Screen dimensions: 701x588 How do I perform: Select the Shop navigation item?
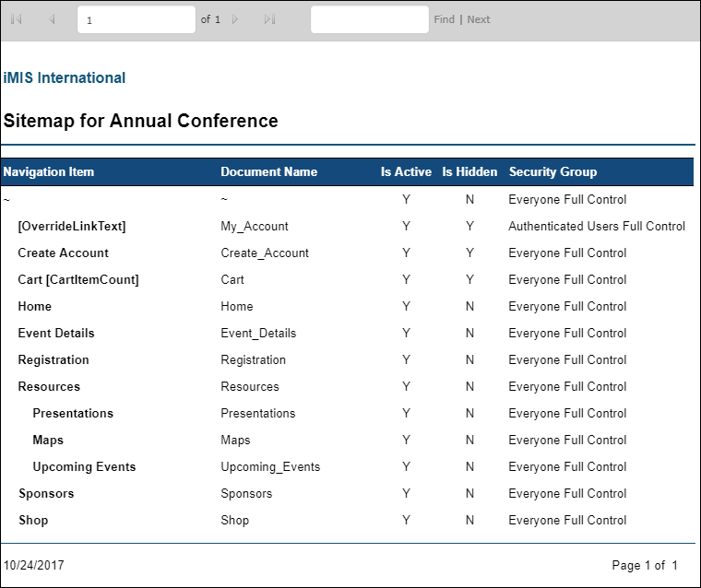(x=33, y=521)
